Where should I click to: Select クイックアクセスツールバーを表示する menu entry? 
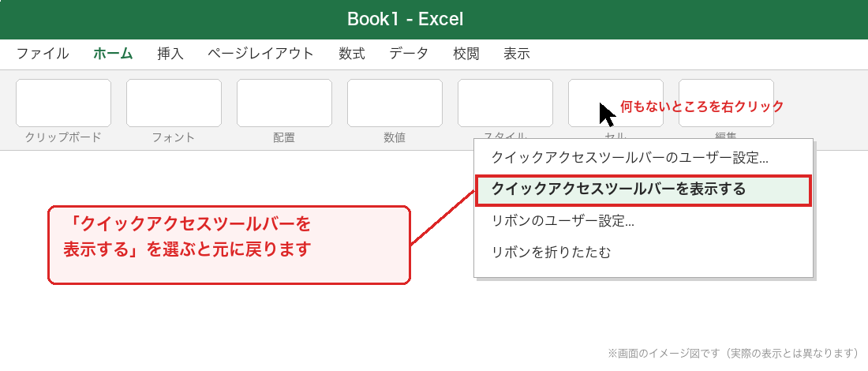pyautogui.click(x=643, y=190)
